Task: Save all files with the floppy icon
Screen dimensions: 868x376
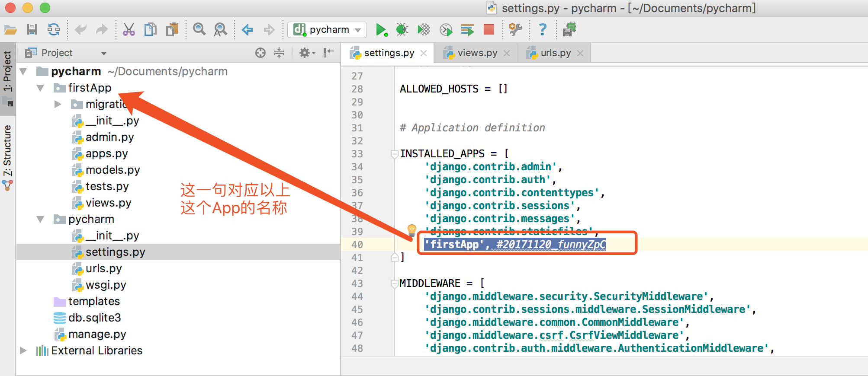Action: pyautogui.click(x=32, y=30)
